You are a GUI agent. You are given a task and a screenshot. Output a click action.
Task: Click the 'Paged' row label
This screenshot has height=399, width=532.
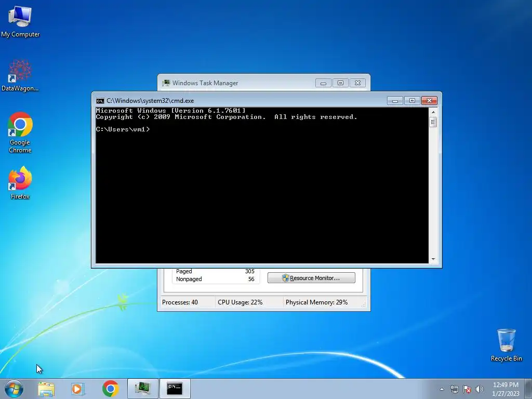point(184,271)
